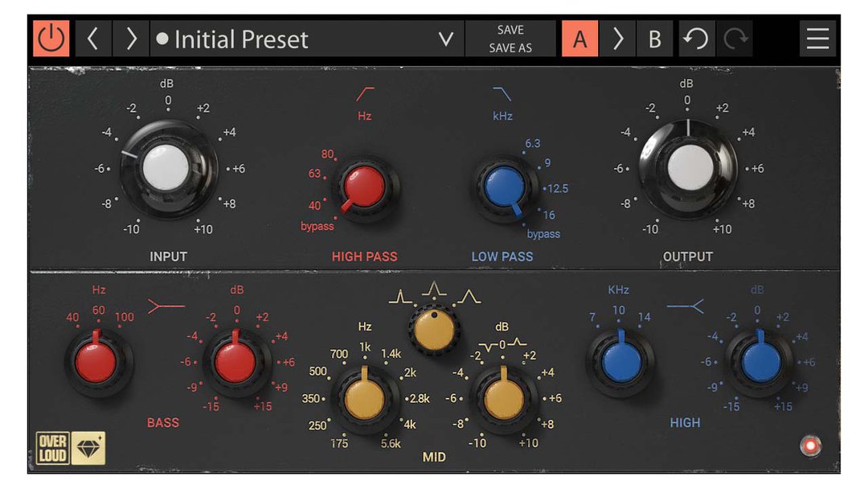The width and height of the screenshot is (868, 489).
Task: Open the Initial Preset dropdown list
Action: tap(289, 39)
